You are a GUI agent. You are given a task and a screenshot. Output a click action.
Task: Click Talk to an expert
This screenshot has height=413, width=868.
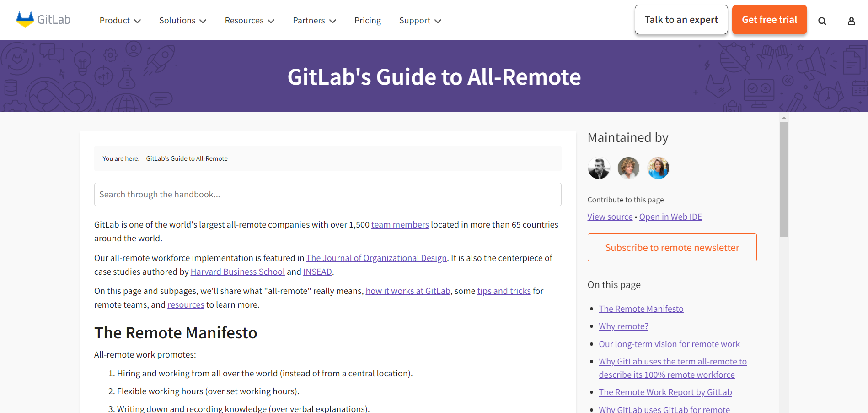[x=681, y=19]
